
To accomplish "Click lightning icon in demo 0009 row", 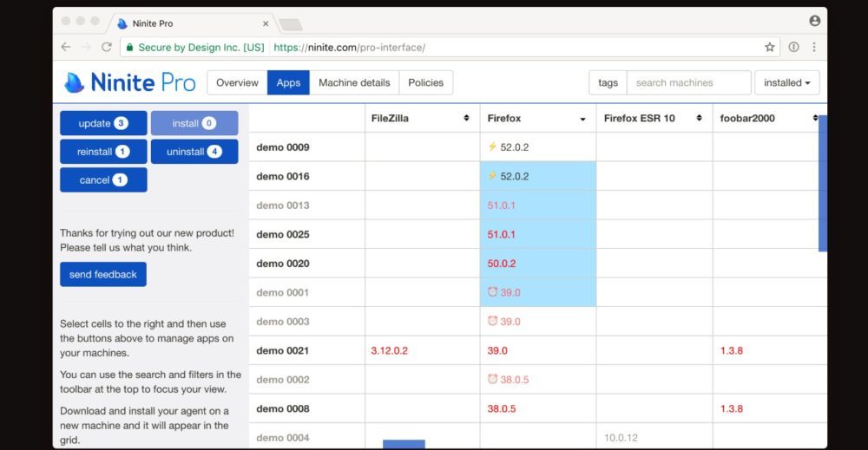I will (492, 147).
